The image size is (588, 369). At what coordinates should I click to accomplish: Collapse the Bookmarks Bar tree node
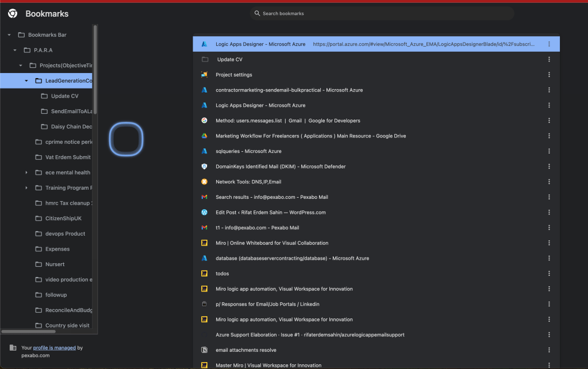tap(9, 35)
